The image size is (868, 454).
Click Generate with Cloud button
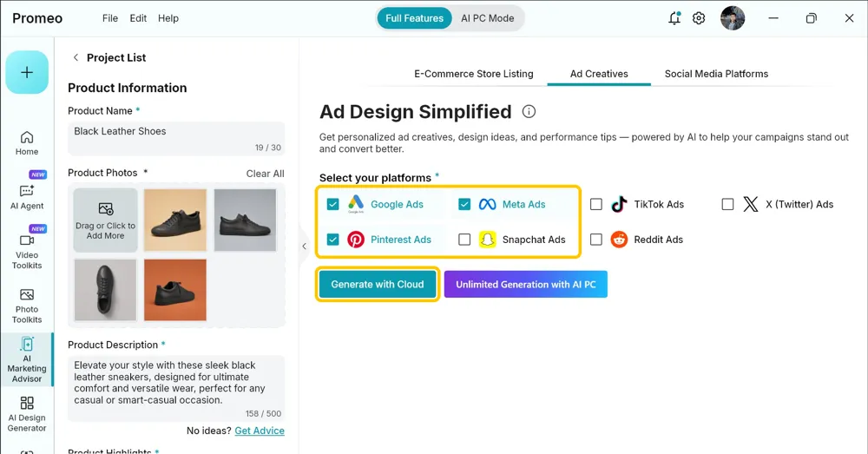(378, 284)
